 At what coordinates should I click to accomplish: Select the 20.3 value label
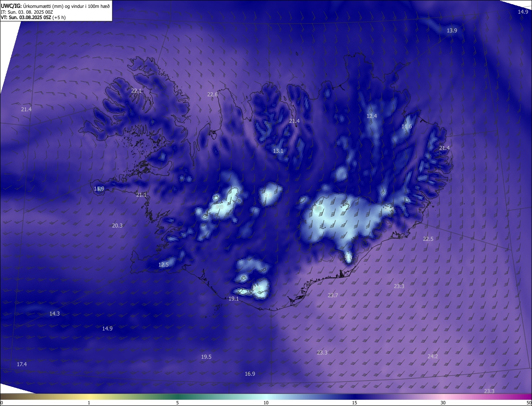click(117, 226)
